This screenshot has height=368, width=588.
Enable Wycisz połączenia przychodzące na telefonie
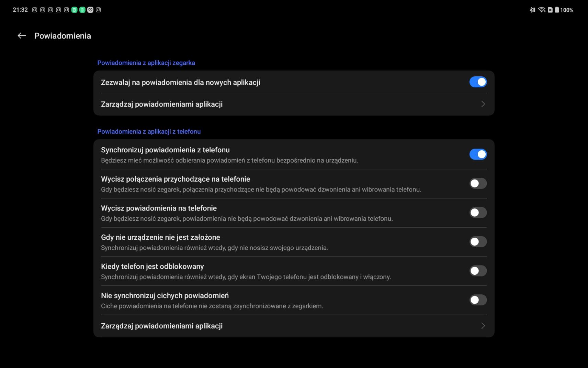pyautogui.click(x=478, y=183)
